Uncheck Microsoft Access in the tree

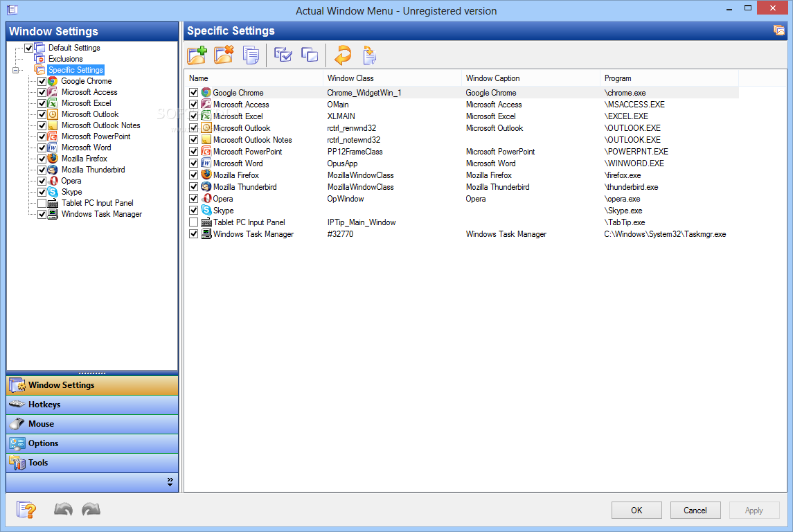tap(42, 93)
